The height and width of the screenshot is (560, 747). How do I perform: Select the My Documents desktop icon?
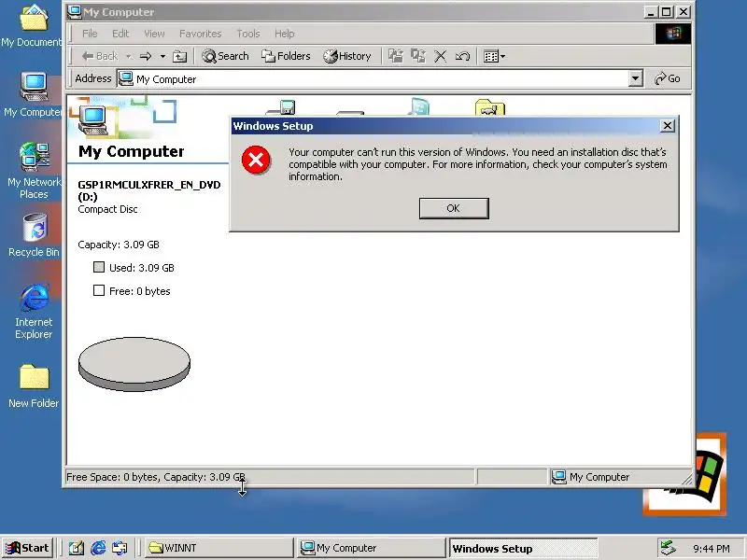(34, 25)
